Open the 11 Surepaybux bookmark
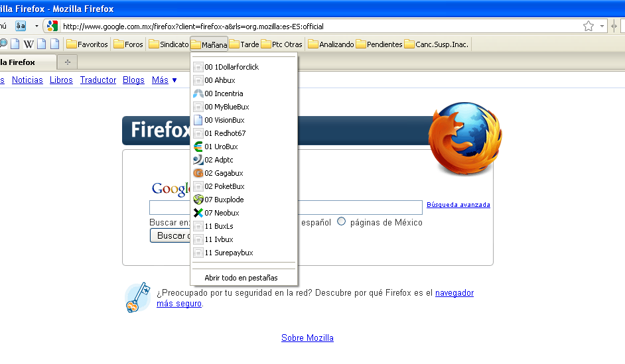625x364 pixels. (x=244, y=253)
